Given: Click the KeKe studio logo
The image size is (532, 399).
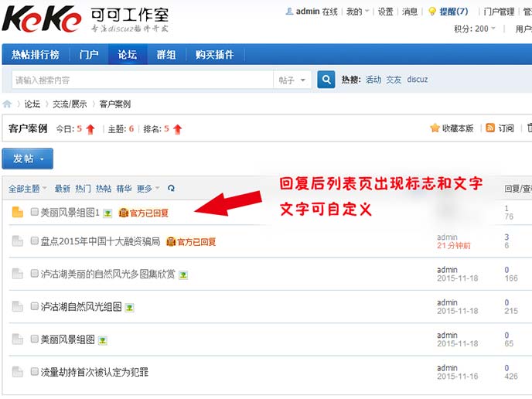Looking at the screenshot, I should pos(85,19).
